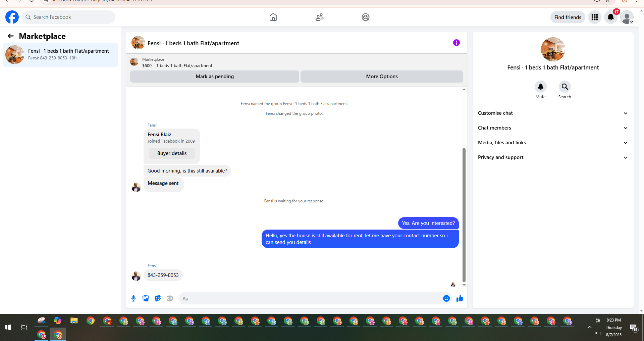The width and height of the screenshot is (644, 341).
Task: Click the listing photo in the details panel
Action: point(553,49)
